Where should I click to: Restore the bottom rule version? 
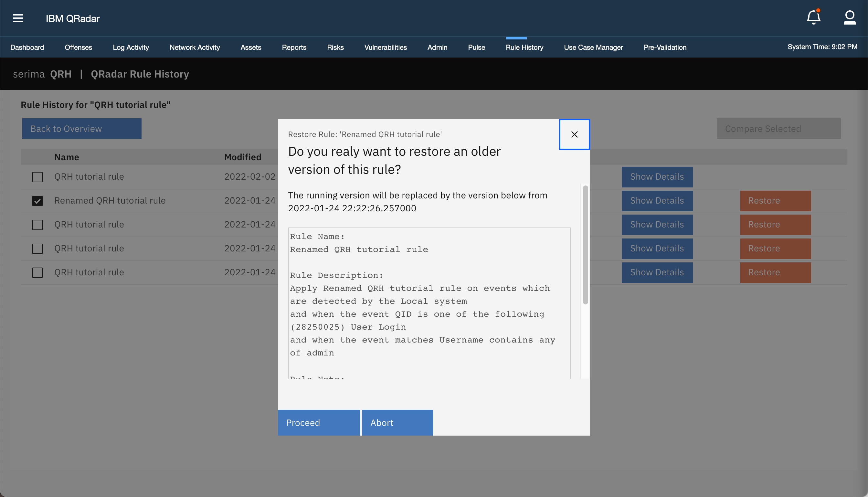[x=775, y=272]
